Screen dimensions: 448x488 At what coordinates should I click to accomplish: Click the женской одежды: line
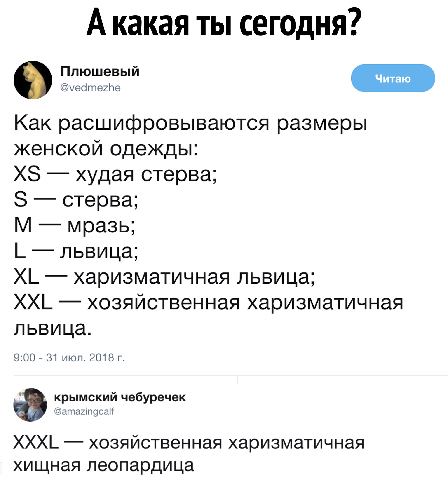(106, 148)
